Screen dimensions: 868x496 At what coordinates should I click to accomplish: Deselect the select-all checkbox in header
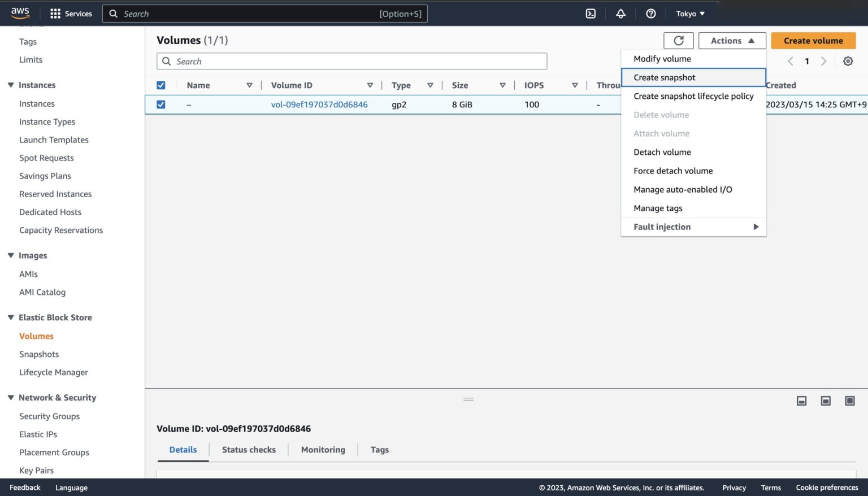[161, 84]
